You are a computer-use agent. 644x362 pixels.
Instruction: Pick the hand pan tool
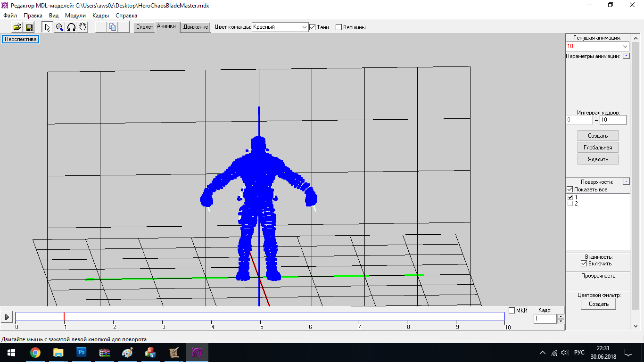point(83,27)
